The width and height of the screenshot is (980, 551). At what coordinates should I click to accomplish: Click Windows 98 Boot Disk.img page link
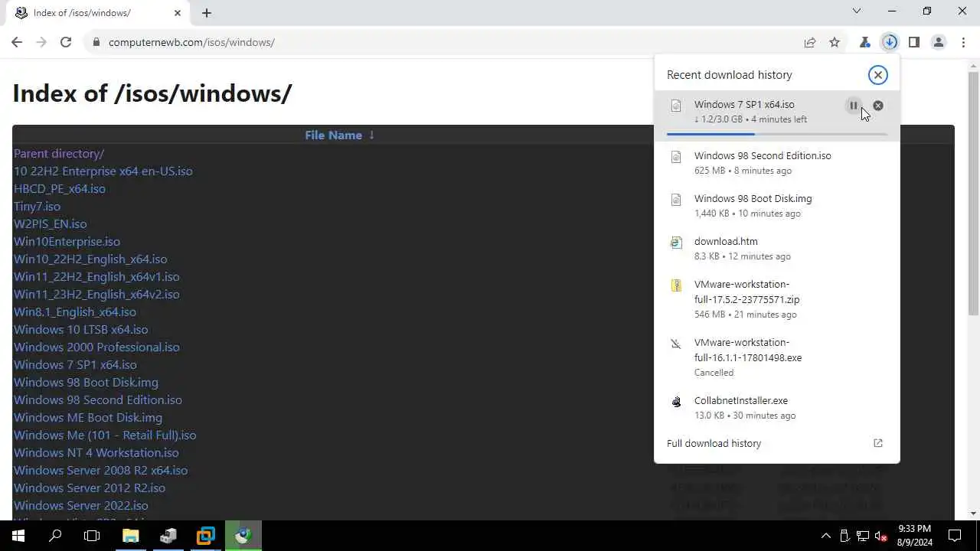(x=86, y=382)
